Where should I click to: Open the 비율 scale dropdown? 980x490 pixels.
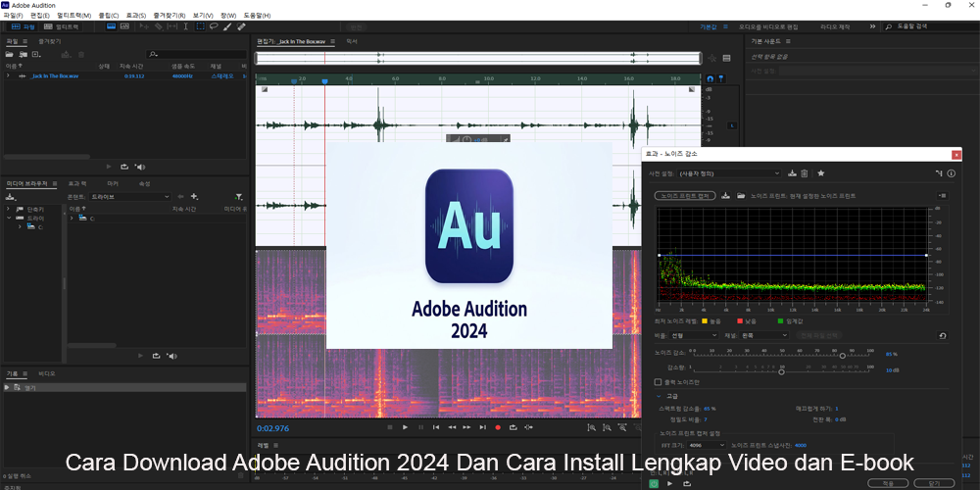coord(694,335)
